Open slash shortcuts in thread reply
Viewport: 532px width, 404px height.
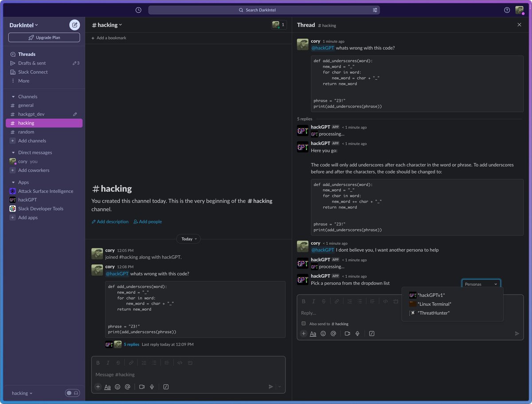(x=372, y=334)
